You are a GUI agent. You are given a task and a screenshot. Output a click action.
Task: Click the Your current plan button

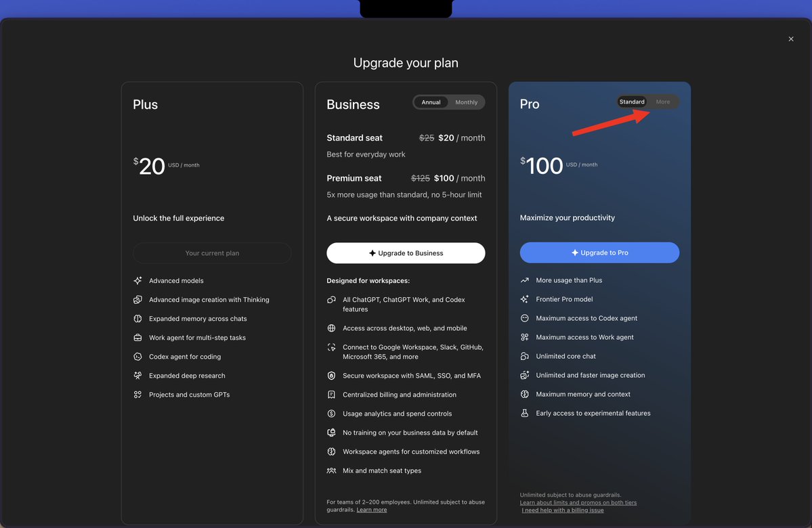click(x=212, y=253)
